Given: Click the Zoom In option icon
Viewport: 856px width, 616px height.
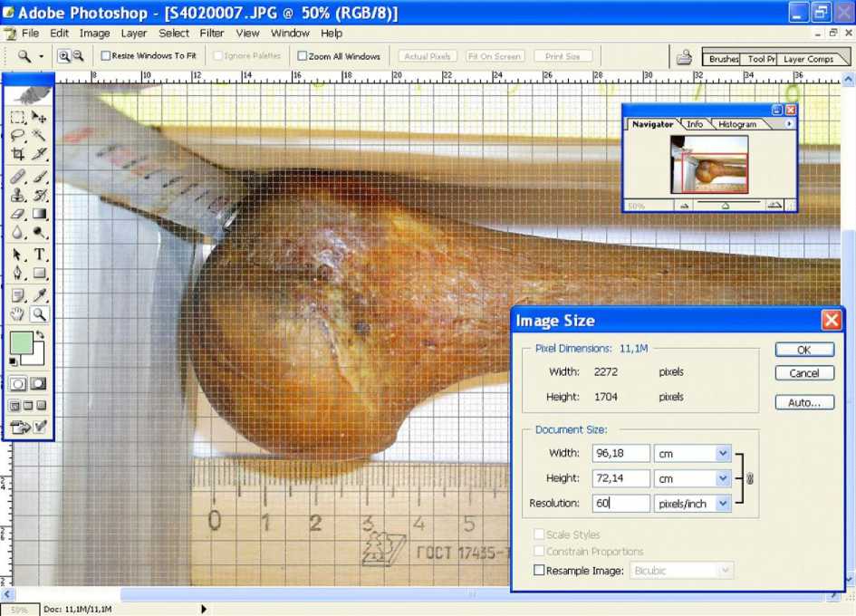Looking at the screenshot, I should click(x=64, y=55).
